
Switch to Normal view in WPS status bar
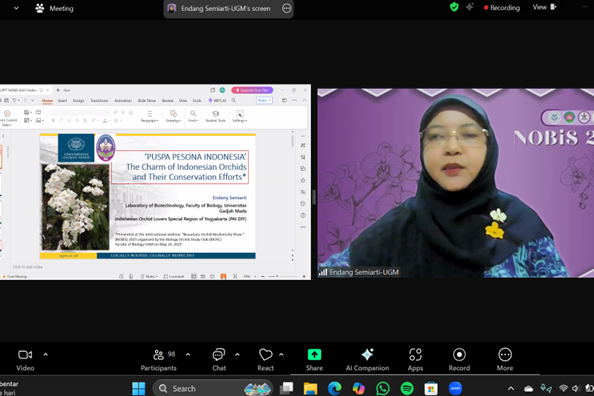click(x=194, y=277)
